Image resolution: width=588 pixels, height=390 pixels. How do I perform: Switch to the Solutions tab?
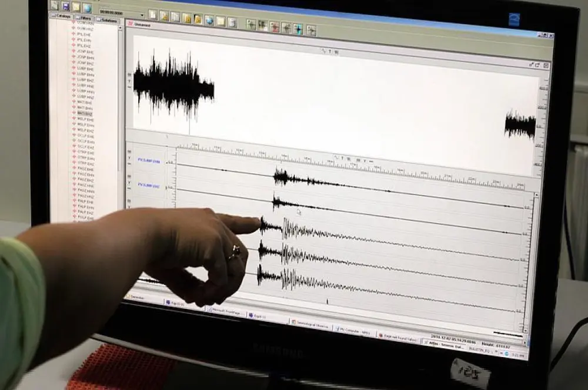click(x=108, y=20)
